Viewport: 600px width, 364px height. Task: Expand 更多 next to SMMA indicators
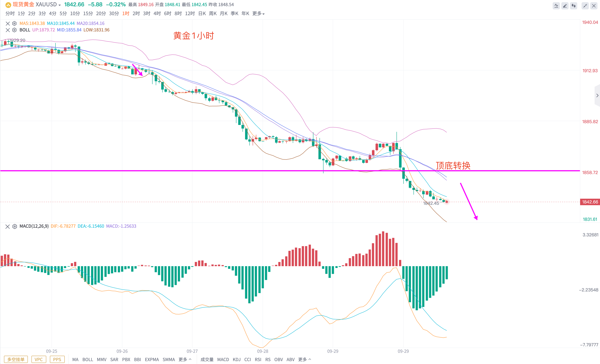click(x=185, y=359)
